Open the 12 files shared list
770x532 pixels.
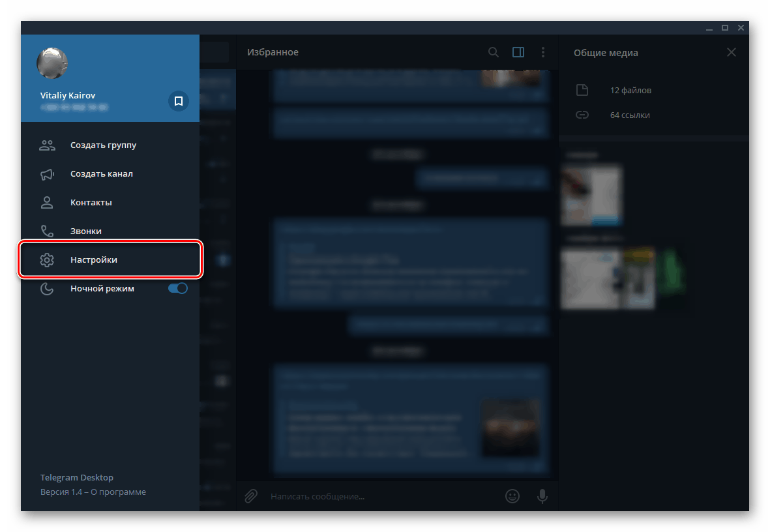630,91
